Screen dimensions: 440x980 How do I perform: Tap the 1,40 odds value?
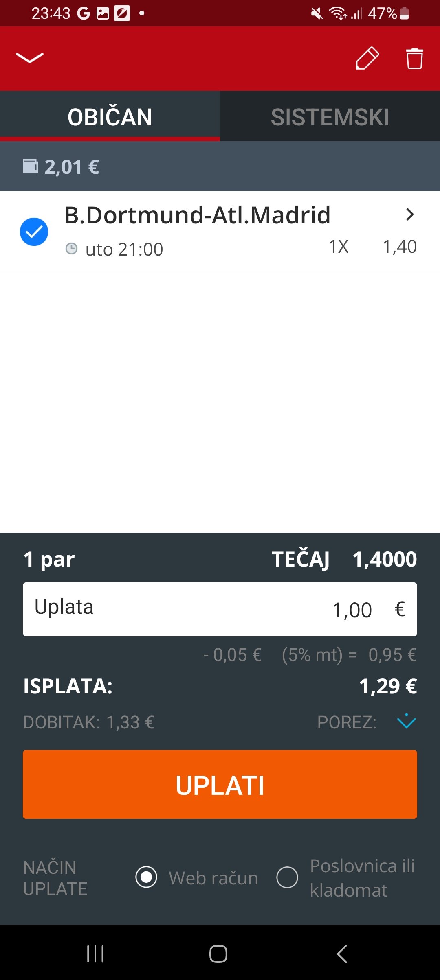click(x=400, y=247)
